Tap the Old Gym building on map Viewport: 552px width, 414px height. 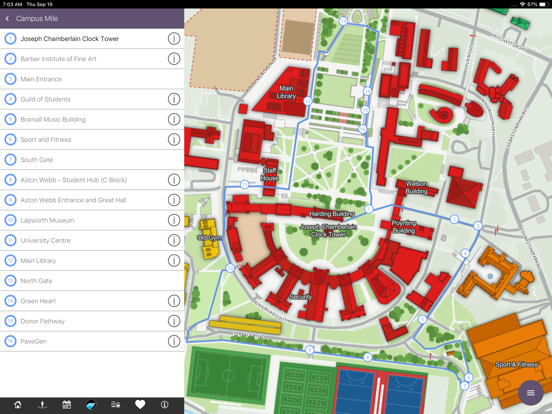point(209,238)
